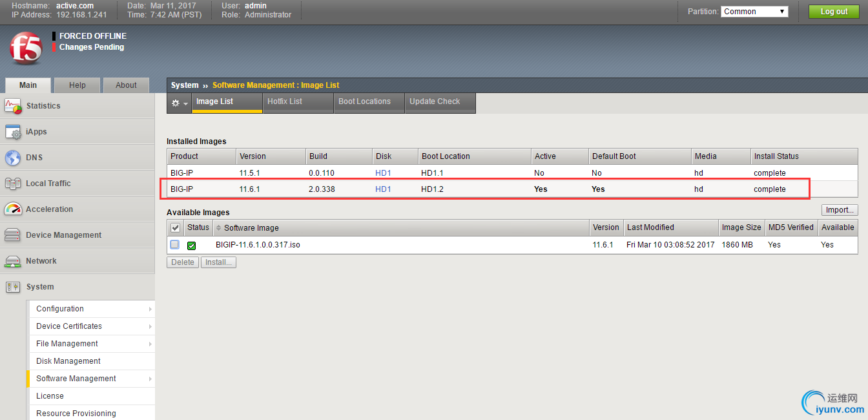
Task: Open the Update Check tab
Action: coord(440,102)
